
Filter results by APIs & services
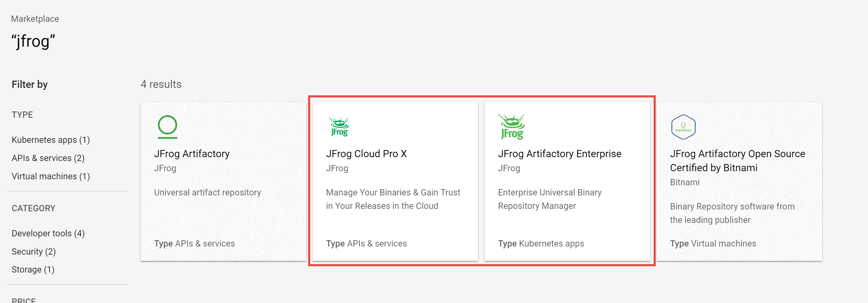(48, 158)
